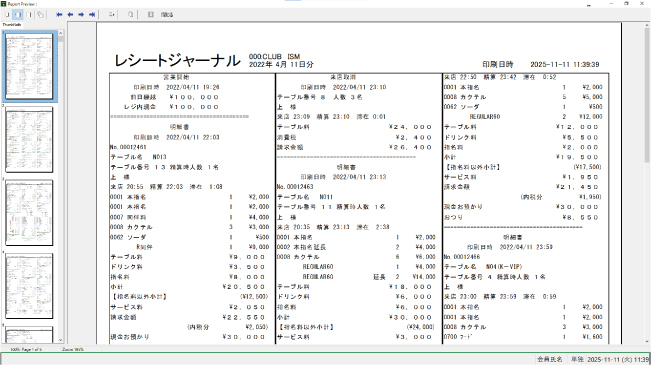
Task: Select the Thumbnails tab label
Action: tap(12, 25)
